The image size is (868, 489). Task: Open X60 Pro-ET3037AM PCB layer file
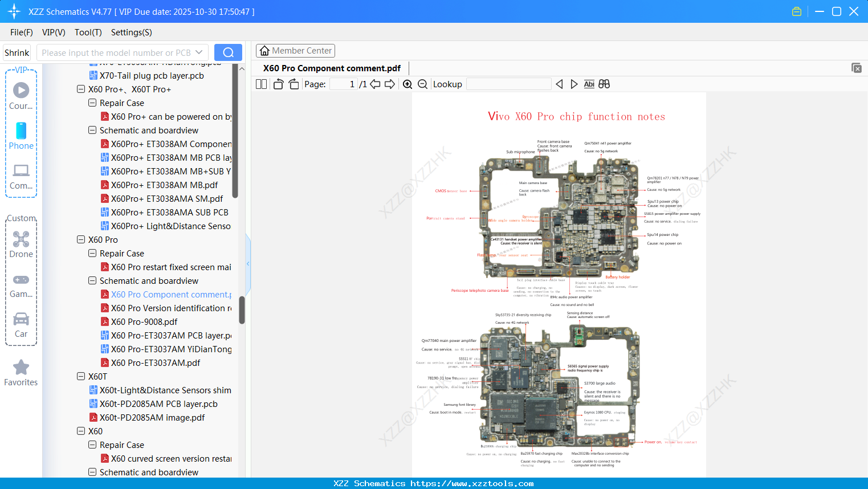click(x=166, y=336)
